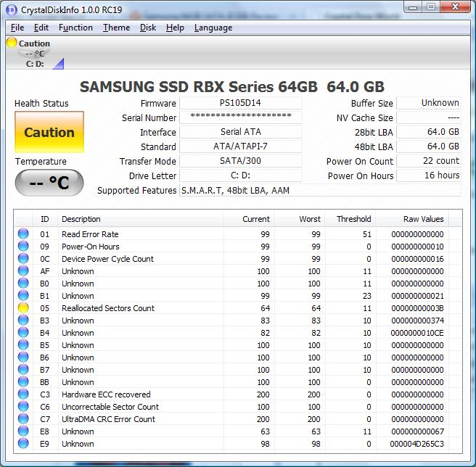Minimize the CrystalDiskInfo window

tap(413, 7)
